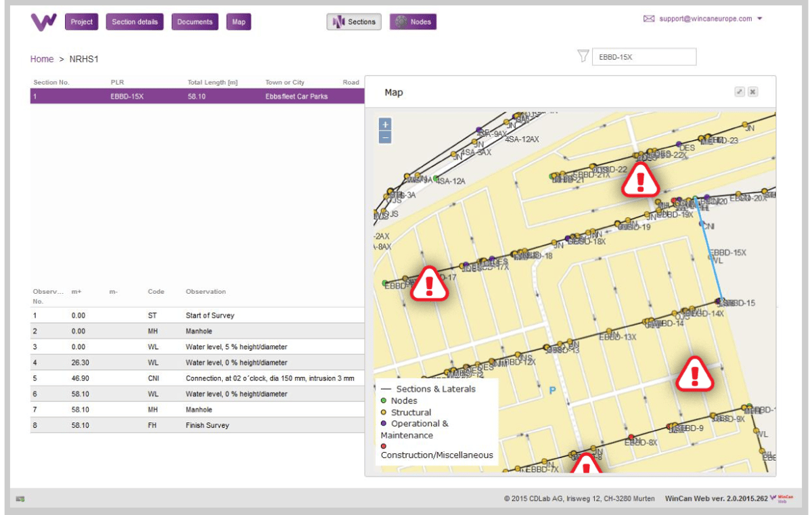The image size is (812, 515).
Task: Select the observation row at 26.30 m
Action: click(x=198, y=362)
